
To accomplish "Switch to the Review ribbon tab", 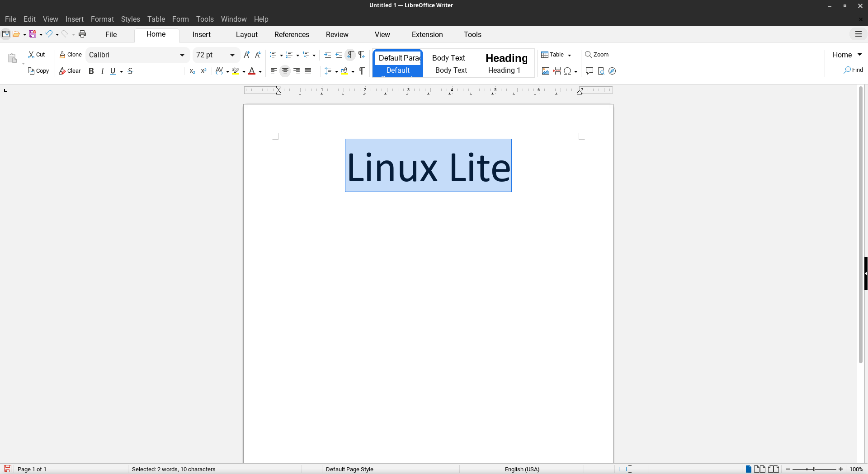I will (x=337, y=34).
